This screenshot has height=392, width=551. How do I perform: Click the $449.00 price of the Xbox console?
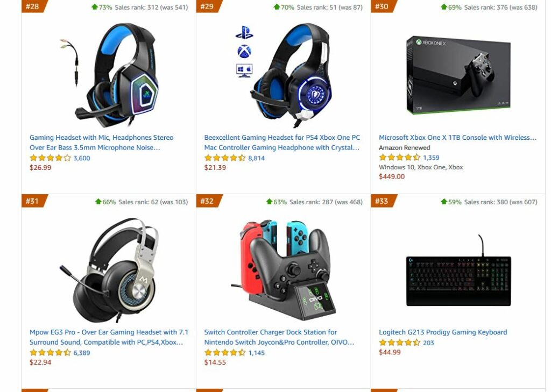(x=392, y=176)
